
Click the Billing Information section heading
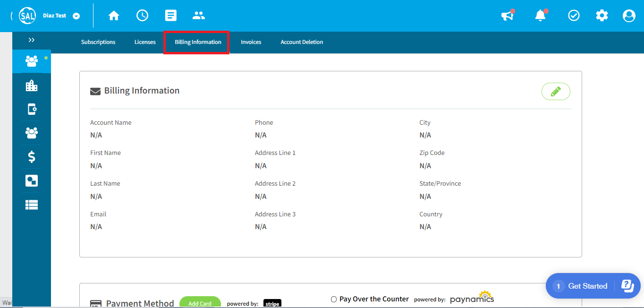click(142, 91)
